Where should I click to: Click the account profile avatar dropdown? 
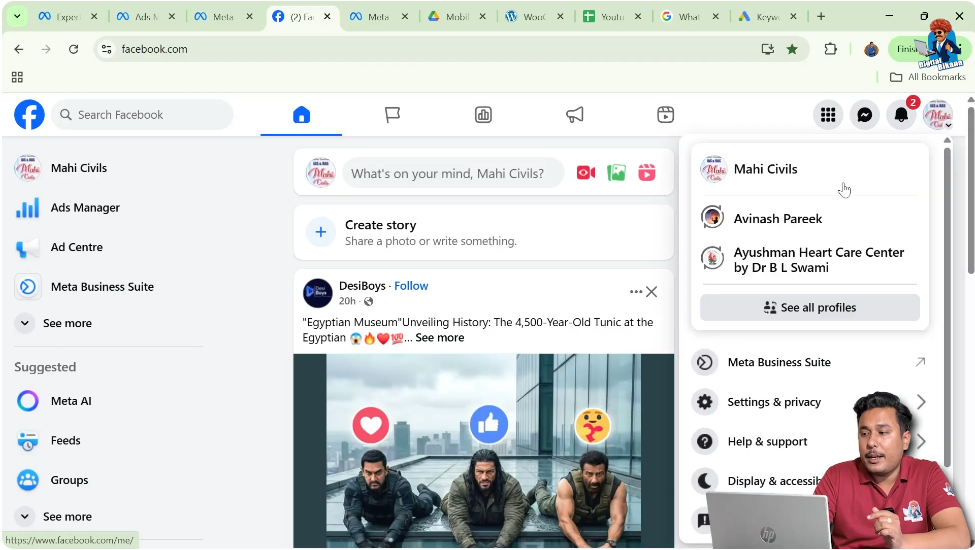point(938,114)
